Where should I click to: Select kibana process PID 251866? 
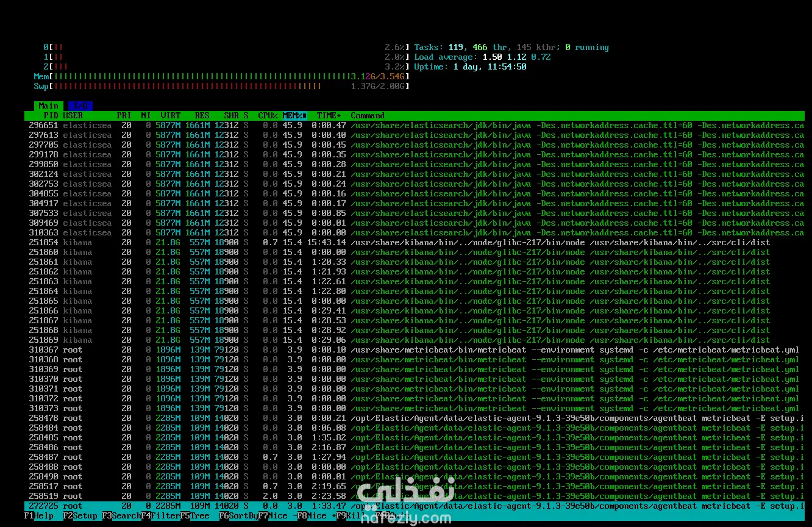point(415,310)
